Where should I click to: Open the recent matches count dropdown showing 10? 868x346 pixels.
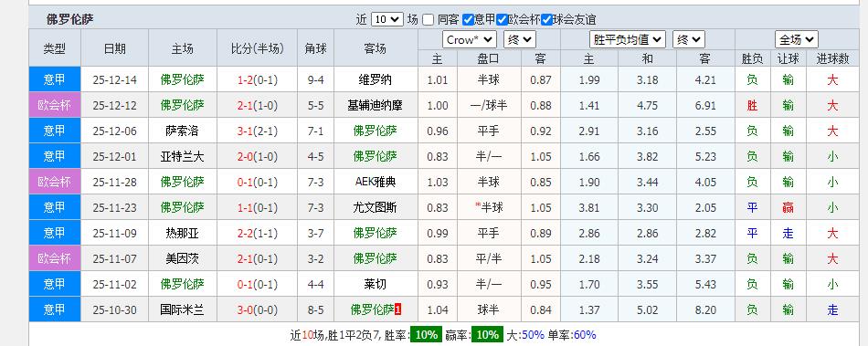(387, 19)
